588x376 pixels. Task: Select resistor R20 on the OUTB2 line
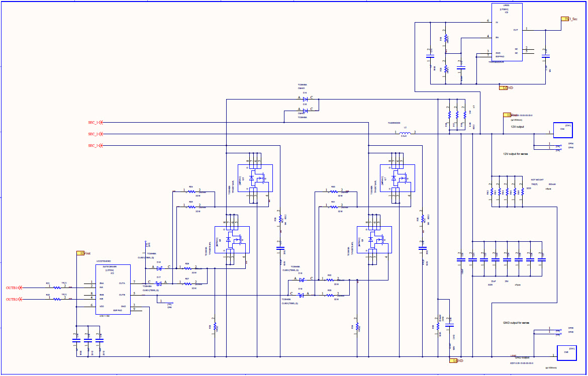57,299
